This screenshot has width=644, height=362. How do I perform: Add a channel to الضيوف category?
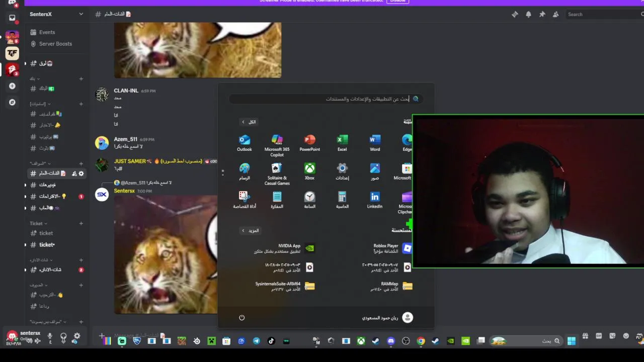click(81, 285)
